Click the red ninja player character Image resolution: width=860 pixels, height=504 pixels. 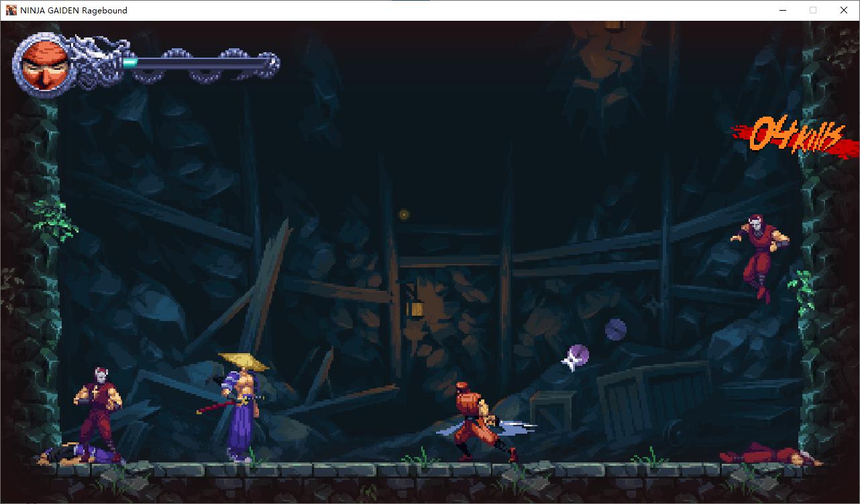(x=484, y=422)
